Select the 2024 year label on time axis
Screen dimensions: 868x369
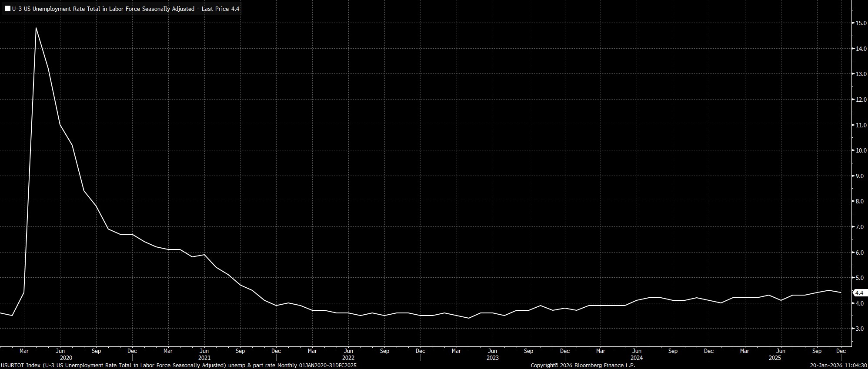click(636, 358)
